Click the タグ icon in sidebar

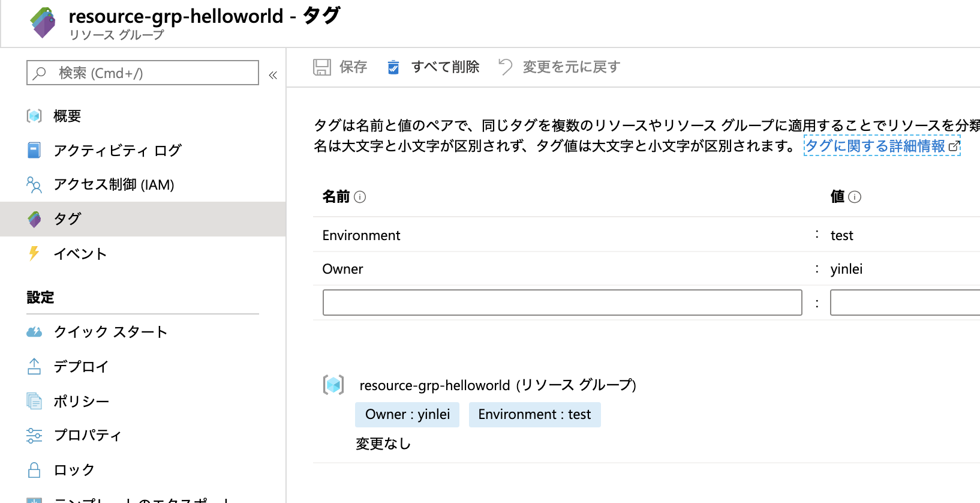(34, 219)
